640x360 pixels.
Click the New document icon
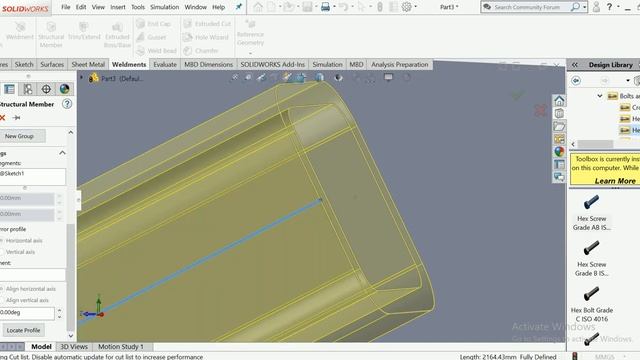point(271,7)
